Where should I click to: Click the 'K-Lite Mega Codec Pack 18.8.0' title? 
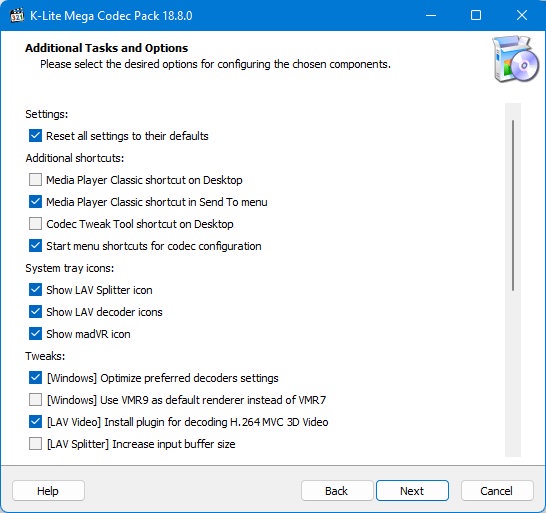point(111,16)
